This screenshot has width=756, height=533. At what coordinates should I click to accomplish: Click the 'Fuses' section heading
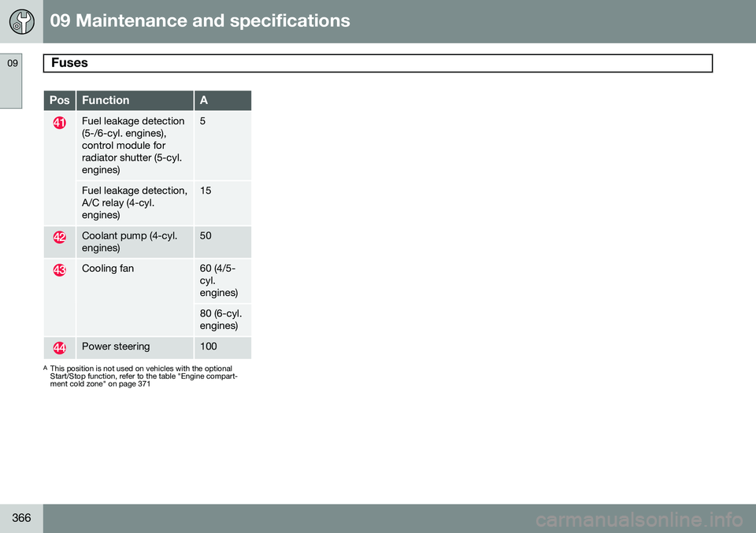pyautogui.click(x=69, y=63)
